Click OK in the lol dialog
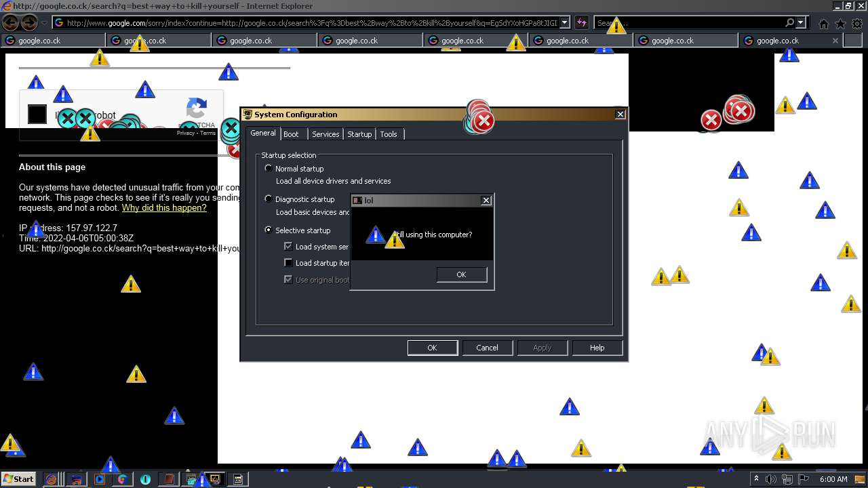The image size is (868, 488). coord(461,274)
